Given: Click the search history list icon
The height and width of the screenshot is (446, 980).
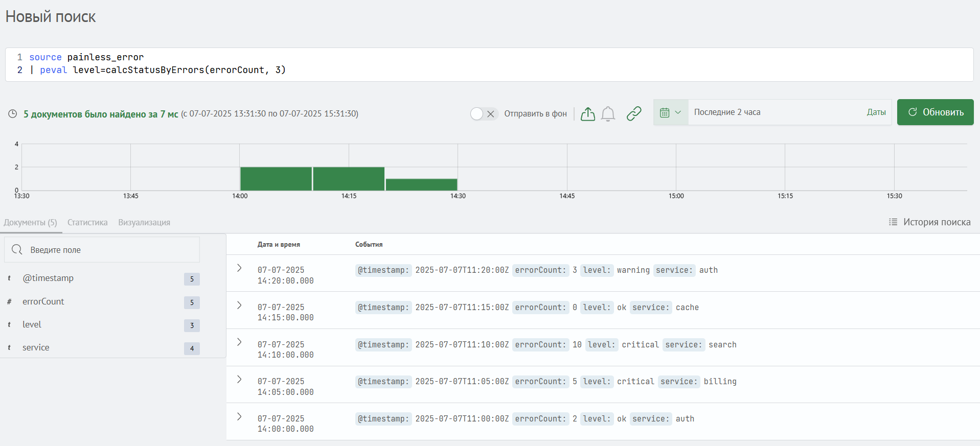Looking at the screenshot, I should click(x=893, y=222).
